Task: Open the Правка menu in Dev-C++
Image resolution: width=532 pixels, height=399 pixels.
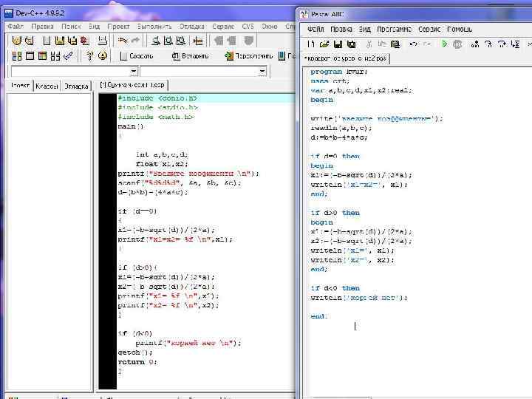Action: coord(42,26)
